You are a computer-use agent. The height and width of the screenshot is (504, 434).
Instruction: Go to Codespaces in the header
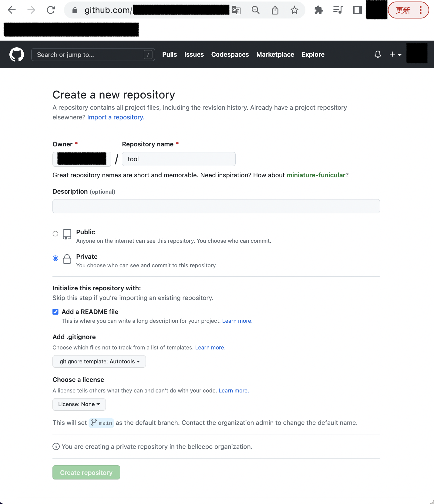coord(230,55)
